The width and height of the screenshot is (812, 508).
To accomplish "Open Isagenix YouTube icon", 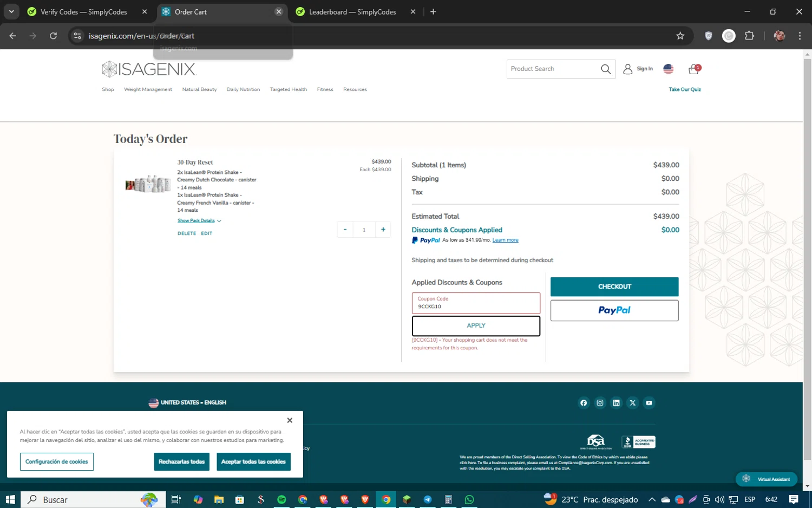I will click(649, 403).
